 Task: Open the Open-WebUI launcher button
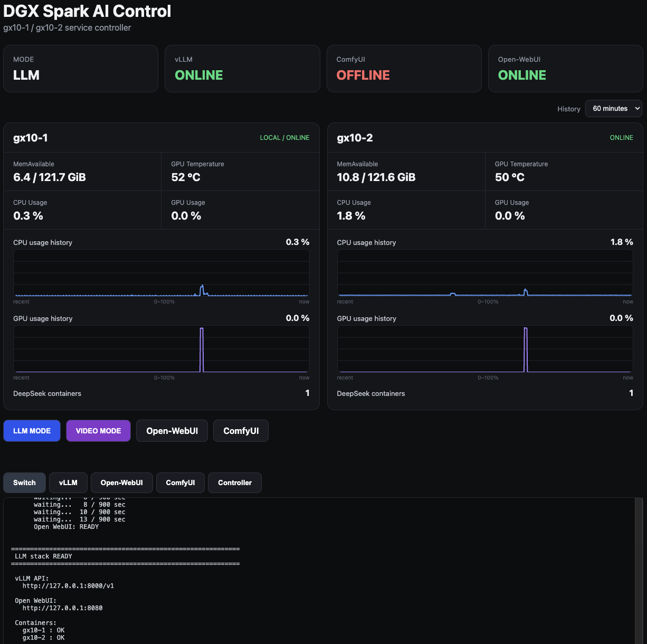pos(172,431)
